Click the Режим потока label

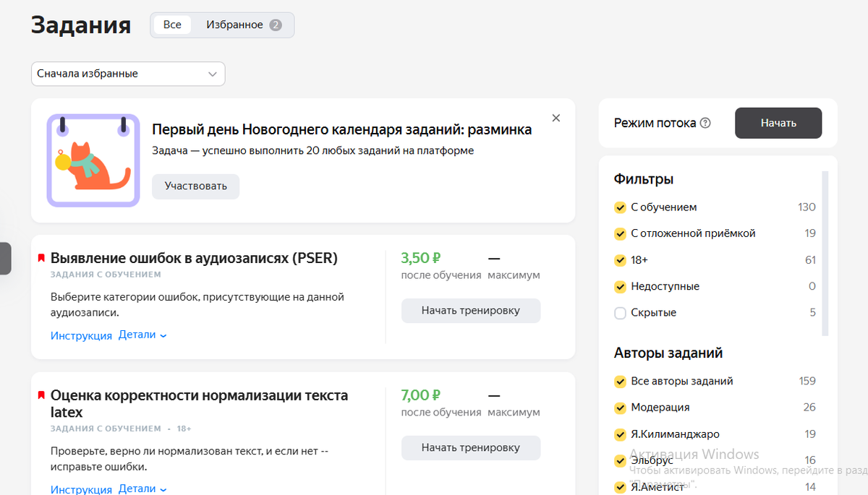(655, 123)
